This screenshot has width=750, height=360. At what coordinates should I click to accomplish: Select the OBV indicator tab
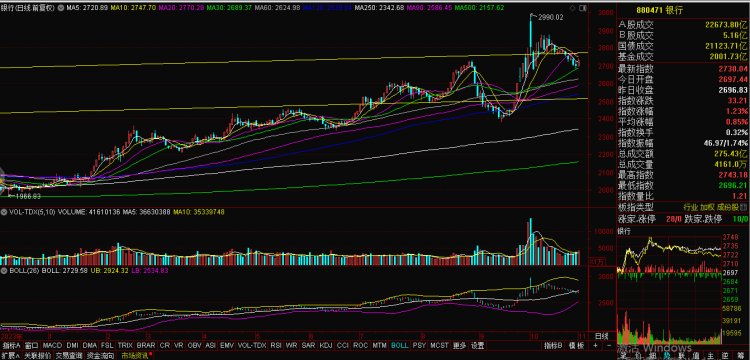click(194, 345)
